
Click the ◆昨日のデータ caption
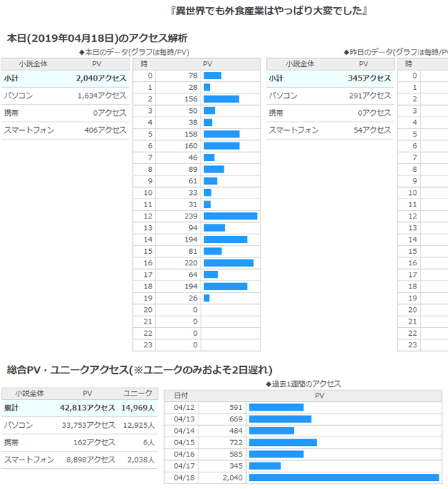[396, 52]
